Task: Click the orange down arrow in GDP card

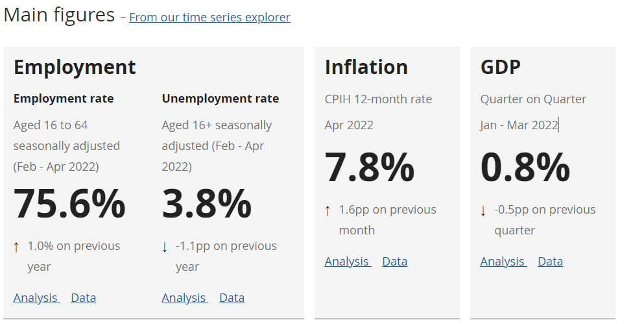Action: point(483,210)
